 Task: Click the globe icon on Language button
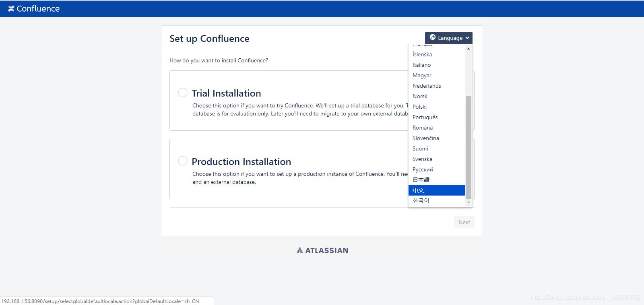click(433, 37)
